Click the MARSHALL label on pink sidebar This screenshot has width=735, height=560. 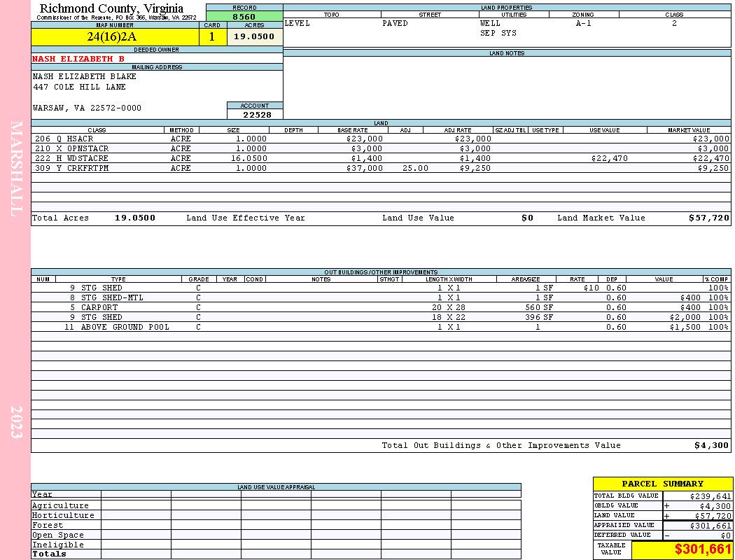16,168
